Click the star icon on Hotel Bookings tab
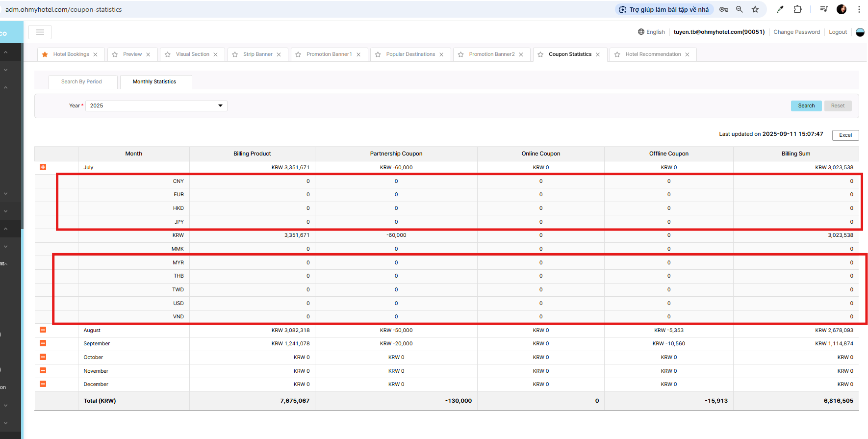The width and height of the screenshot is (868, 439). pos(45,54)
